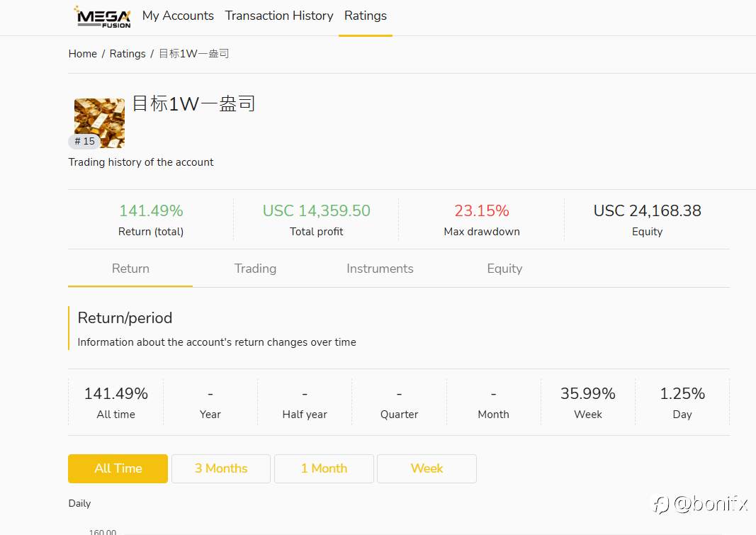The image size is (756, 535).
Task: Select the 3 Months period filter
Action: click(220, 468)
